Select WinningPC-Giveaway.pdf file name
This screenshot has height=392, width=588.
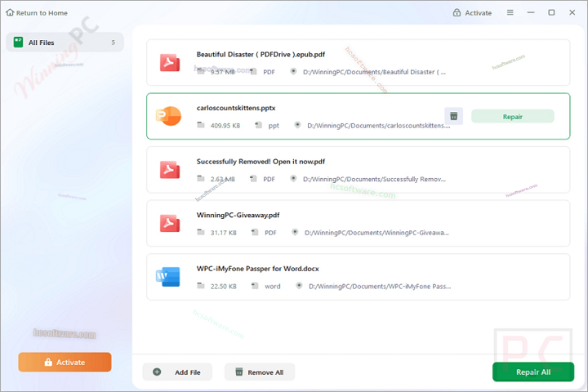[238, 216]
